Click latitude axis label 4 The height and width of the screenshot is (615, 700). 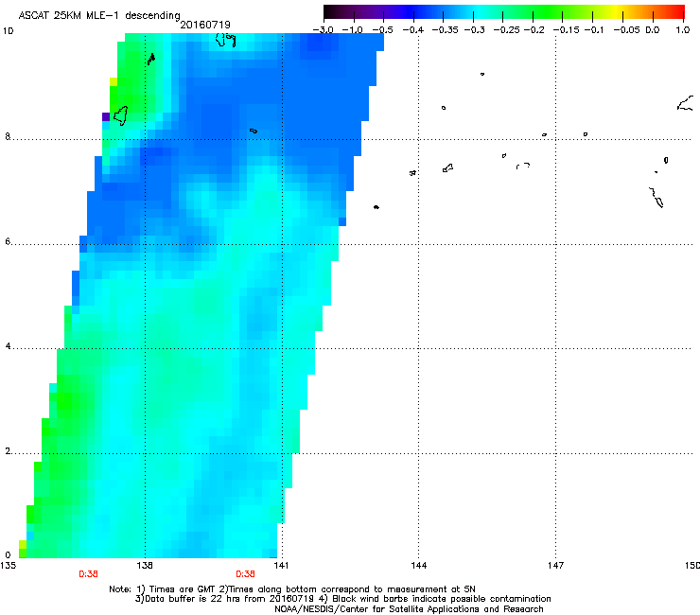[x=8, y=345]
